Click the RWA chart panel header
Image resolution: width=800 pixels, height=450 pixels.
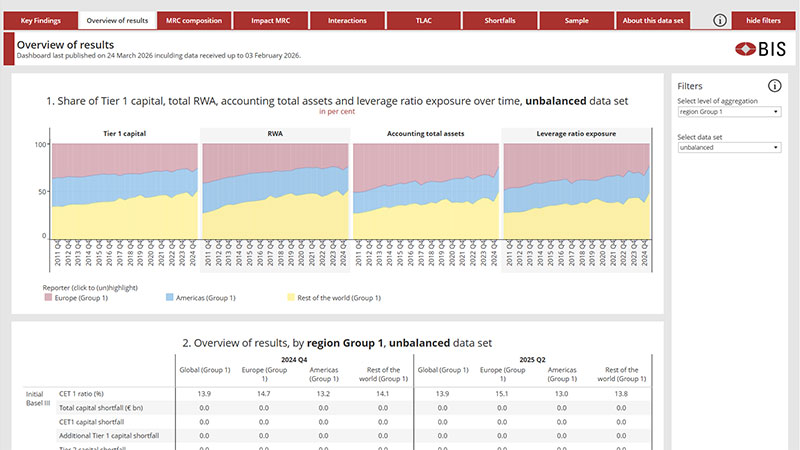pos(275,134)
